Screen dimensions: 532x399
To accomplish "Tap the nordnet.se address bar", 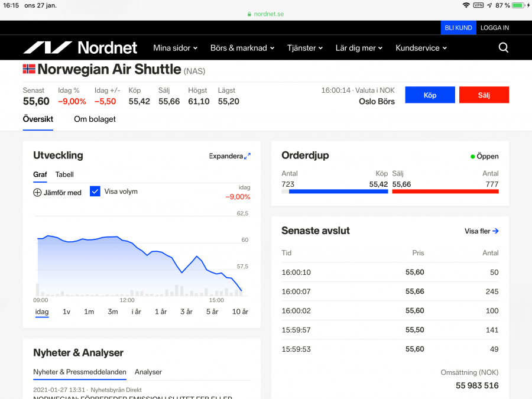I will 265,14.
